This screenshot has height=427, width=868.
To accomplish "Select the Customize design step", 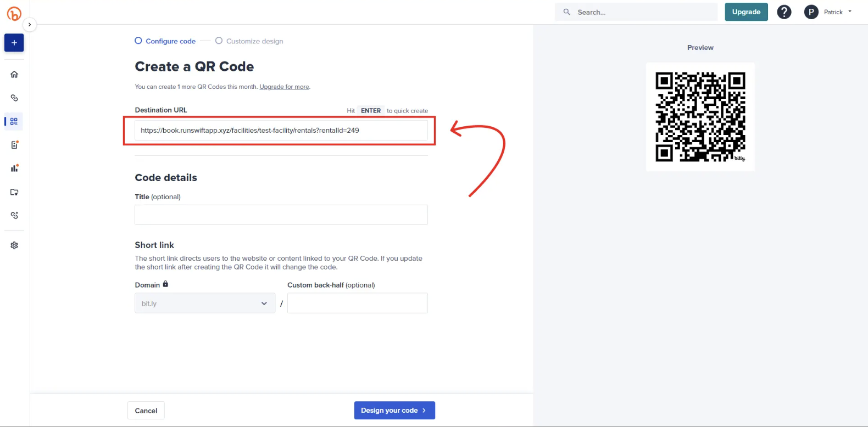I will pos(249,41).
